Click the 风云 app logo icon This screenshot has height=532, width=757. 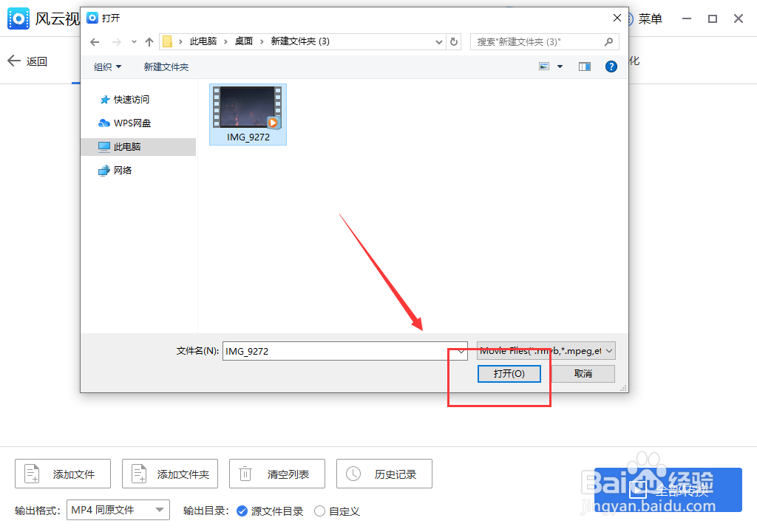[18, 18]
